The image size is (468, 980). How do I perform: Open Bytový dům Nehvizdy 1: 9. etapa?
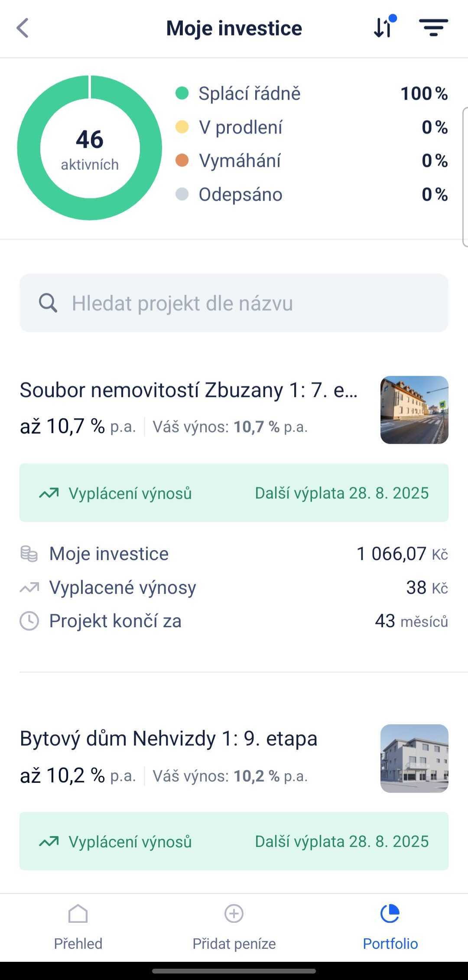point(169,739)
